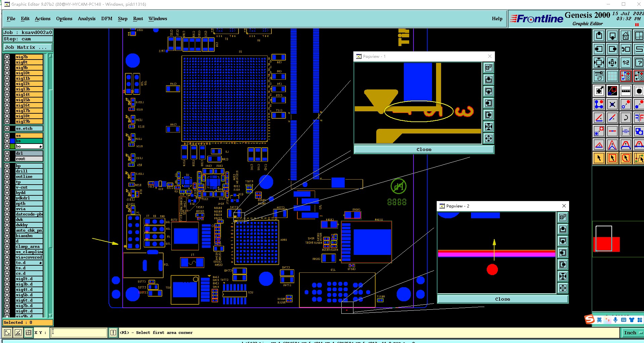Select the measure ruler tool
The width and height of the screenshot is (644, 343).
[626, 91]
